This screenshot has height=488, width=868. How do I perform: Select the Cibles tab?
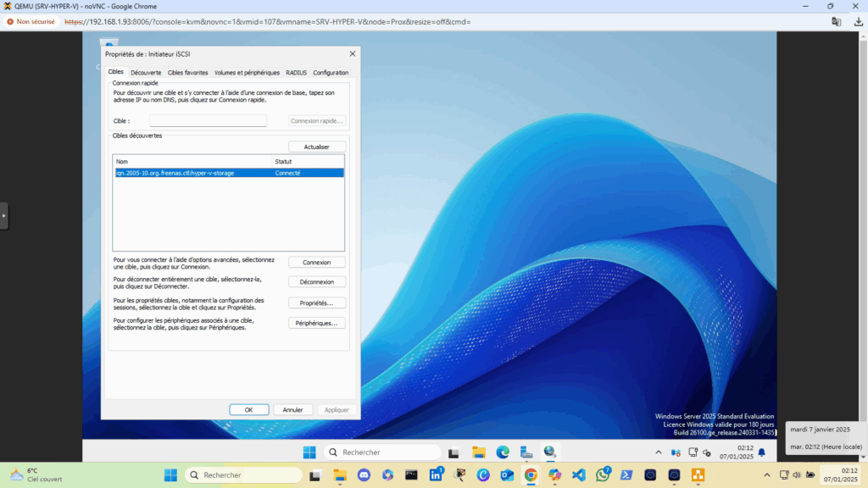click(x=115, y=72)
